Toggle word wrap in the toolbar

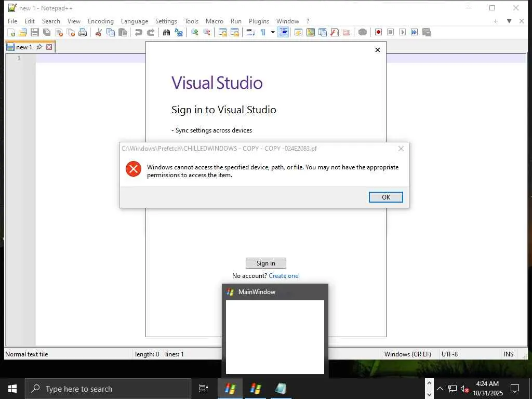(251, 33)
